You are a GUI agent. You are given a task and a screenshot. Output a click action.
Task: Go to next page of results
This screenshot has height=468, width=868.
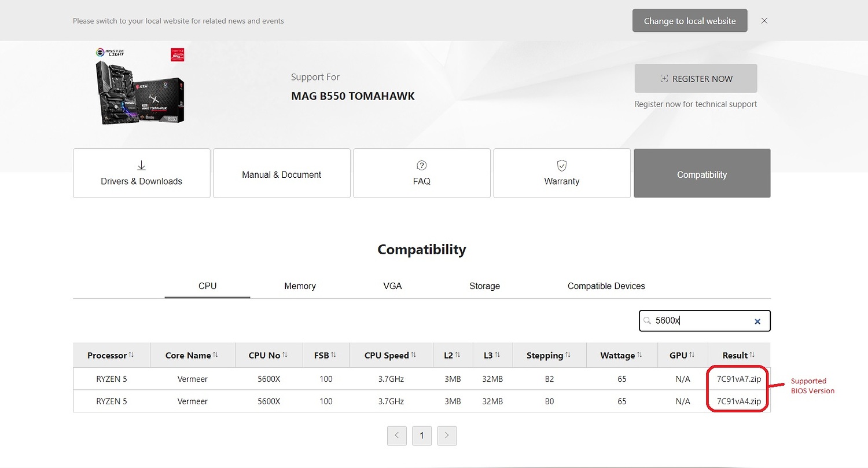[x=447, y=436]
